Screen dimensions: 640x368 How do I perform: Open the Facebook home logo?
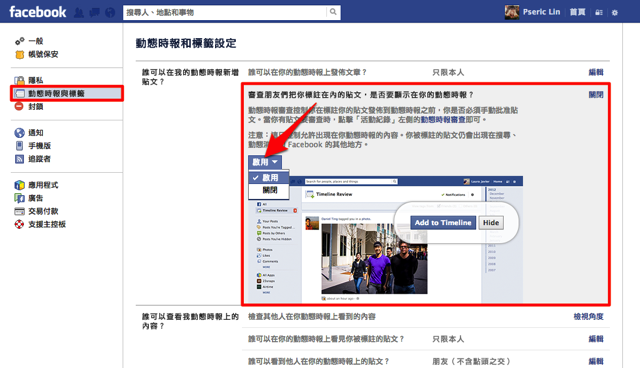[38, 12]
